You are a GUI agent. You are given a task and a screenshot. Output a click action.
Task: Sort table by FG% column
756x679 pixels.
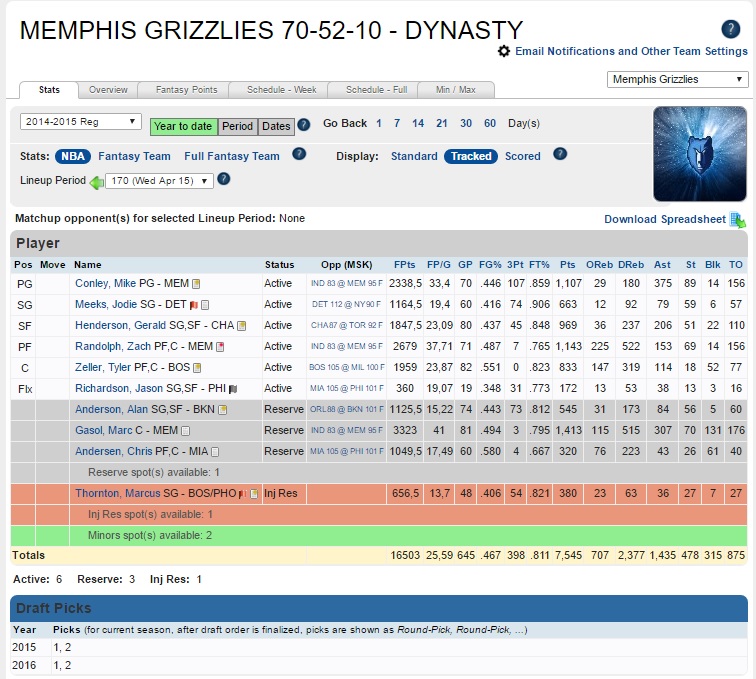pos(490,265)
